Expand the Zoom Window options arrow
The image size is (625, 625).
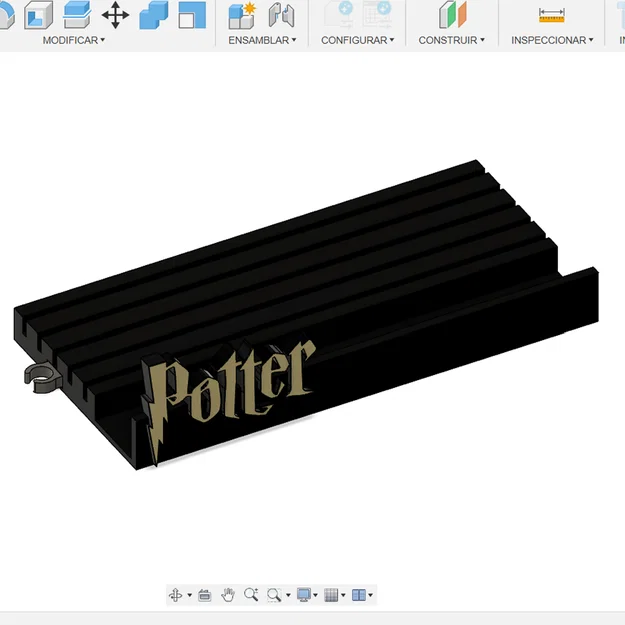288,596
